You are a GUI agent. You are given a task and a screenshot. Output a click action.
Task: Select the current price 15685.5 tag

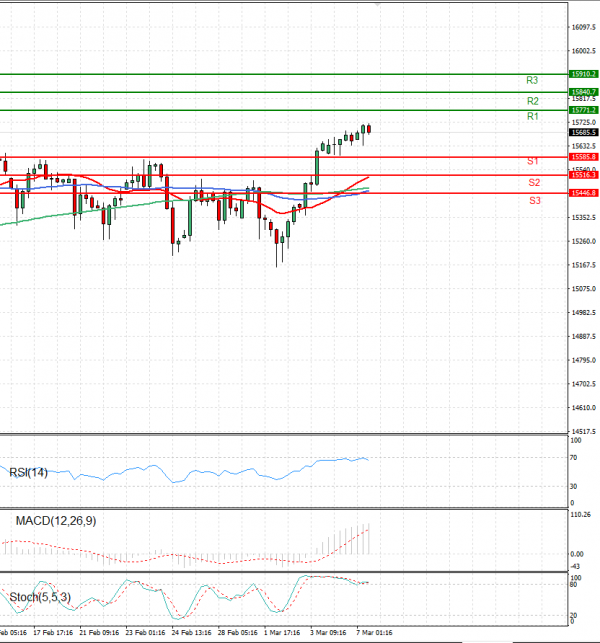click(584, 132)
